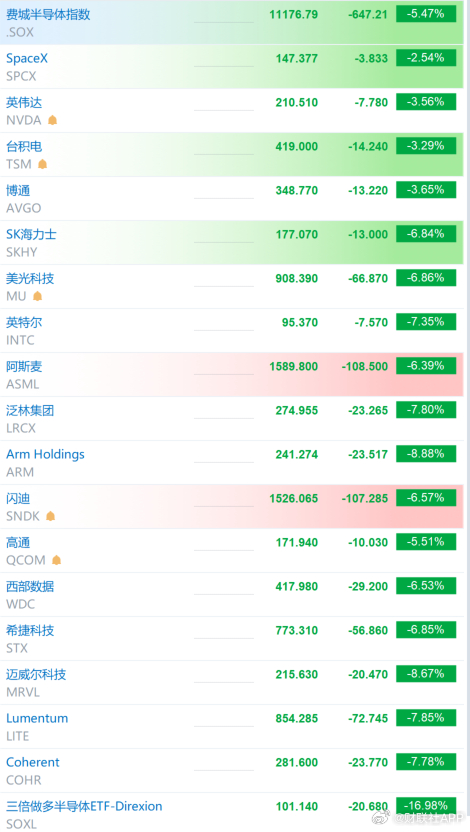Select the 英伟达 stock name
470x832 pixels.
24,102
